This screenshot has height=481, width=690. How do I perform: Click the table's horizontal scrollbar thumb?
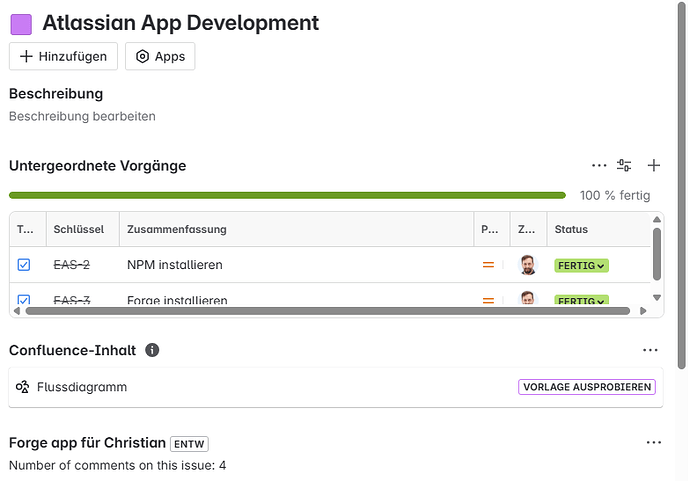328,311
